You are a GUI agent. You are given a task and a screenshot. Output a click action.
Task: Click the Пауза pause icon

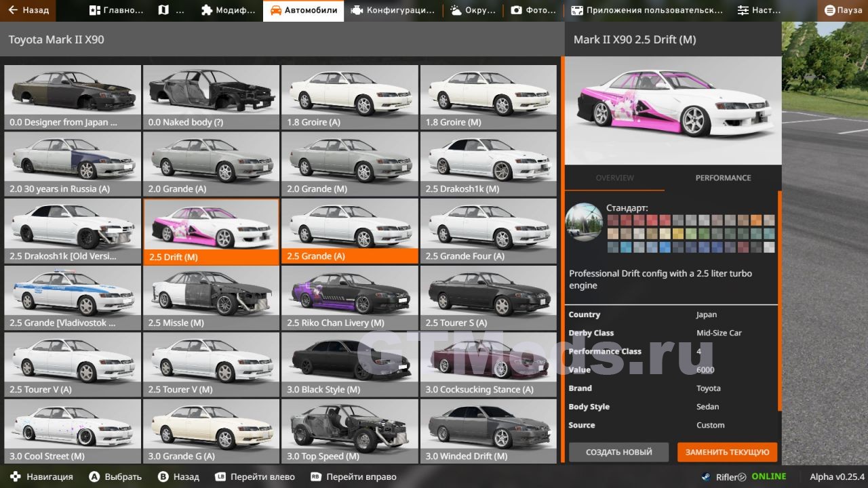pyautogui.click(x=829, y=10)
